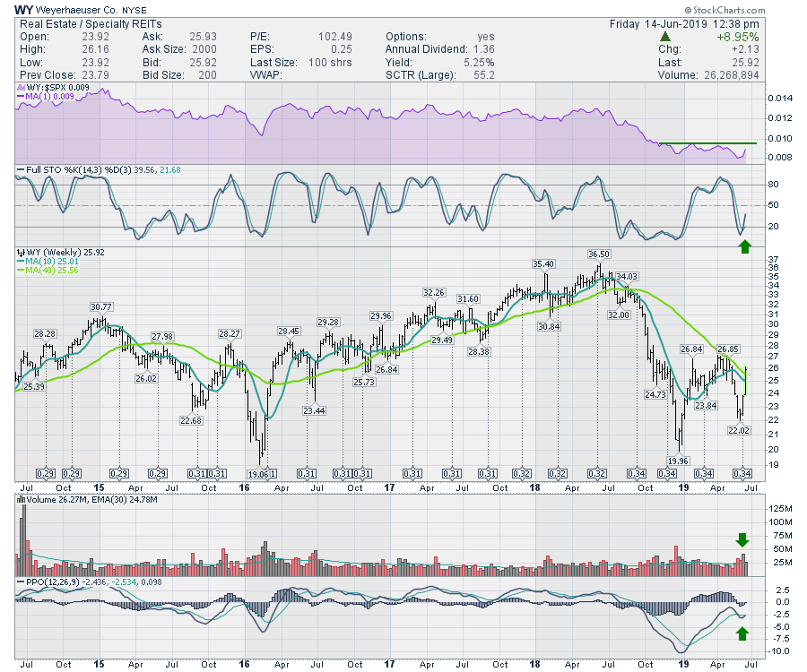The height and width of the screenshot is (672, 807).
Task: Click the Ask value 25.93
Action: coord(204,37)
